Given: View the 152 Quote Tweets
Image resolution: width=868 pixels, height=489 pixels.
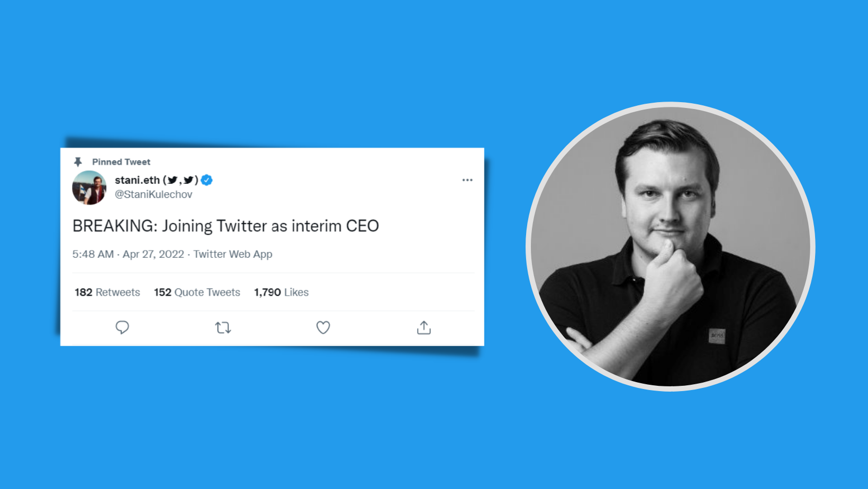Looking at the screenshot, I should (196, 292).
